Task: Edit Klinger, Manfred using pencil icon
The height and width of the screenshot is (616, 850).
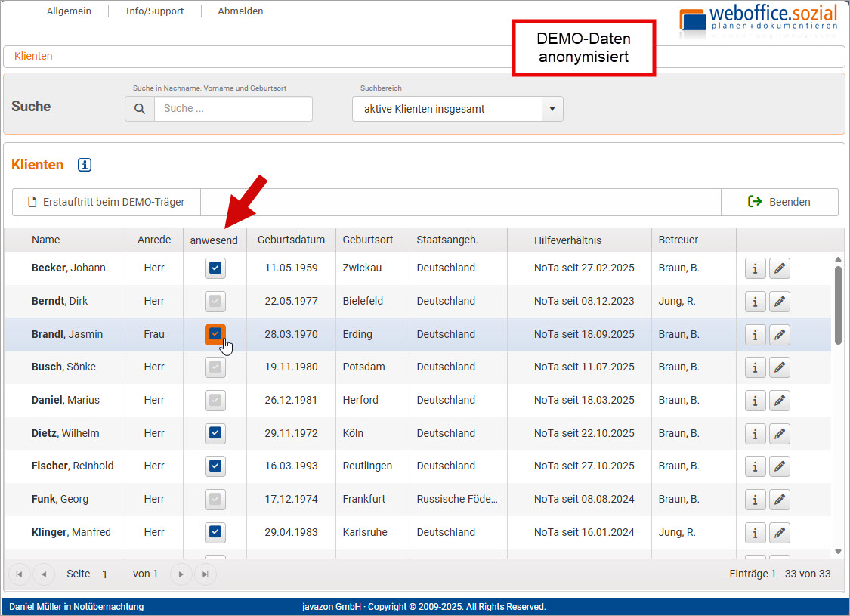Action: (780, 533)
